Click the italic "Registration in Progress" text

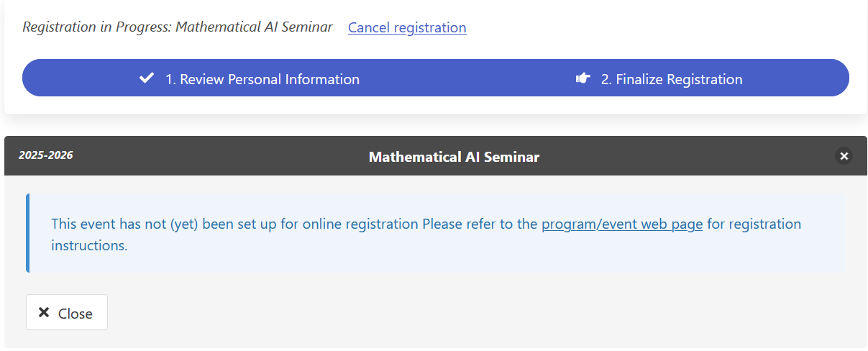pos(177,27)
